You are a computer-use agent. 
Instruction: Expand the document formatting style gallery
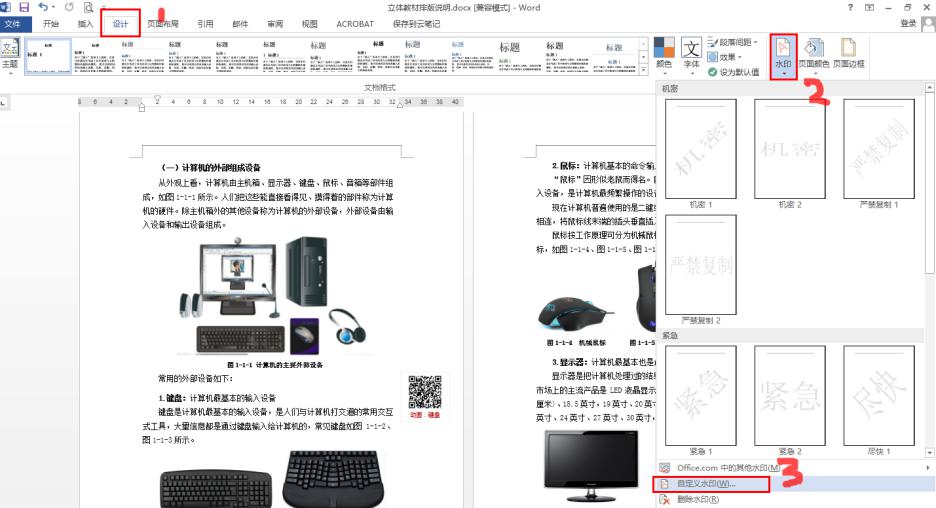642,72
